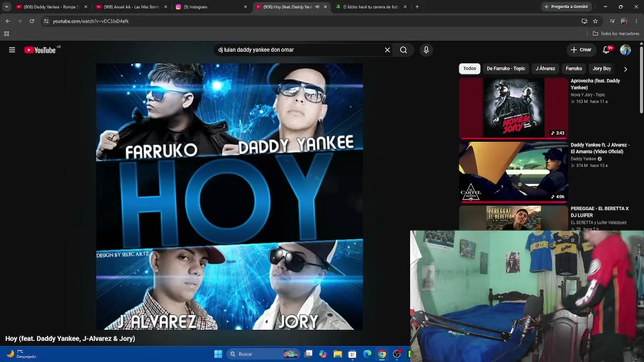The width and height of the screenshot is (644, 362).
Task: Open Microsoft Store from the taskbar
Action: [x=353, y=354]
